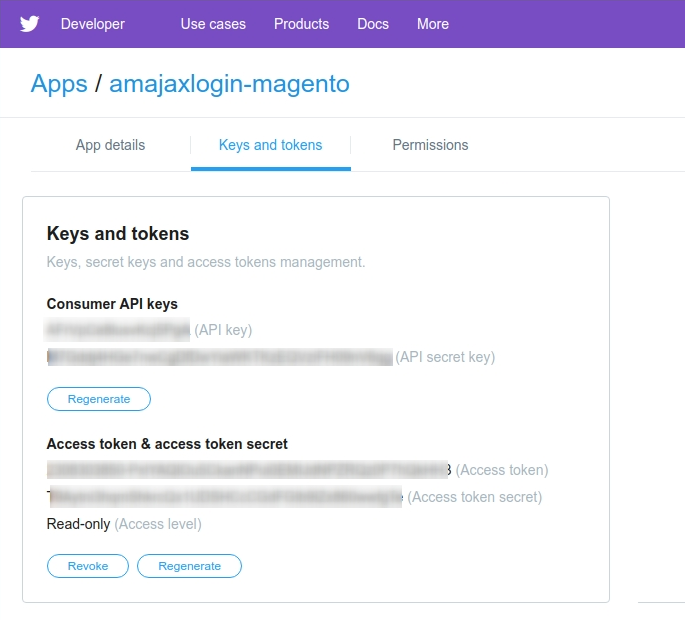
Task: Click the Keys and tokens panel heading
Action: pos(118,233)
